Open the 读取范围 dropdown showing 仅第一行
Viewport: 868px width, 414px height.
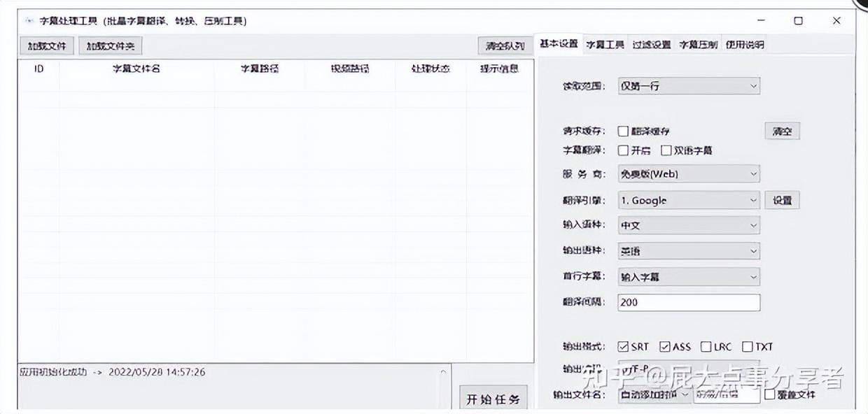(689, 86)
